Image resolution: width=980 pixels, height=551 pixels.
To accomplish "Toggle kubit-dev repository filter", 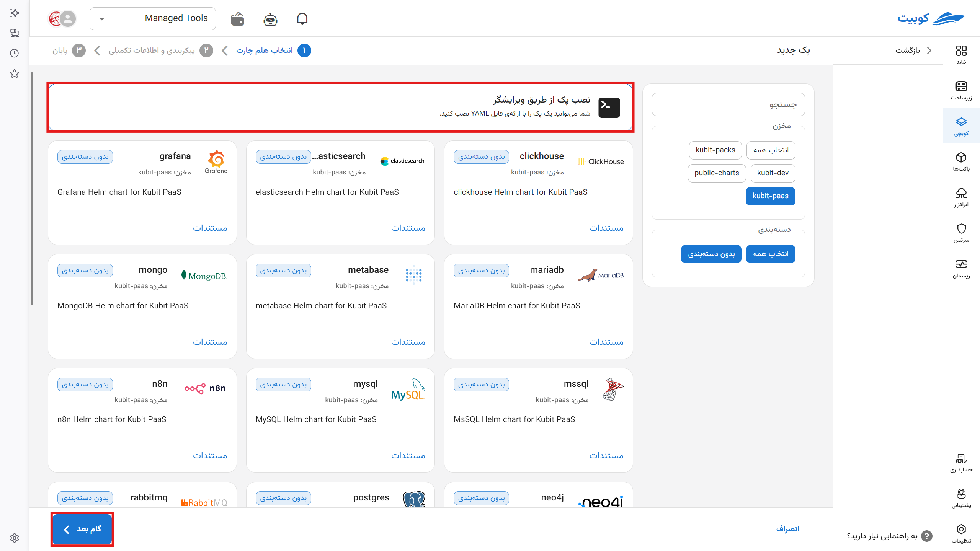I will point(773,173).
